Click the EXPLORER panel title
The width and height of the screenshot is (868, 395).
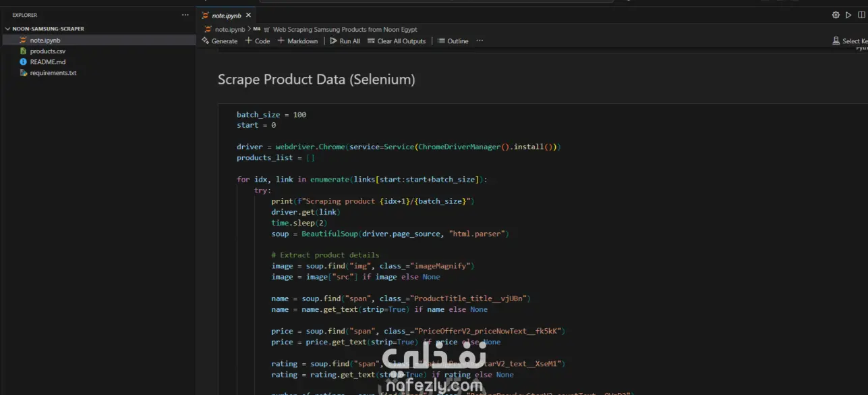[25, 15]
